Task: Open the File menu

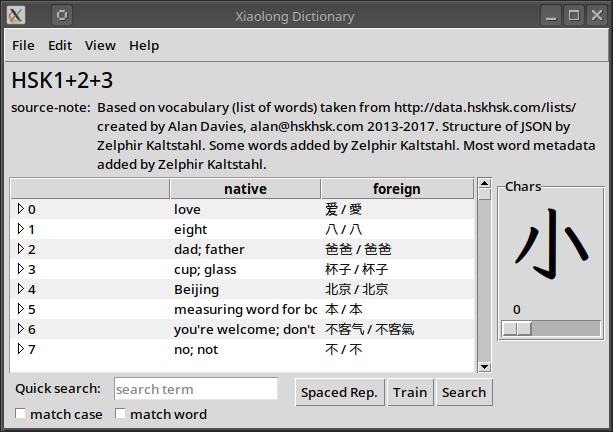Action: pyautogui.click(x=23, y=45)
